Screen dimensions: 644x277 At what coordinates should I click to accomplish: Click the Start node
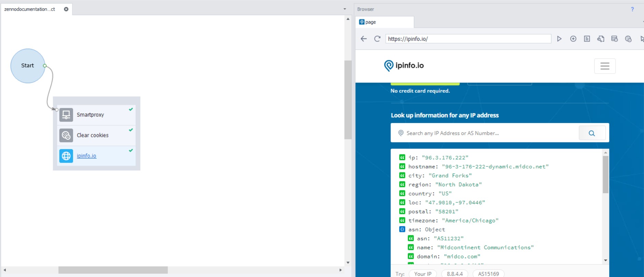pyautogui.click(x=28, y=66)
